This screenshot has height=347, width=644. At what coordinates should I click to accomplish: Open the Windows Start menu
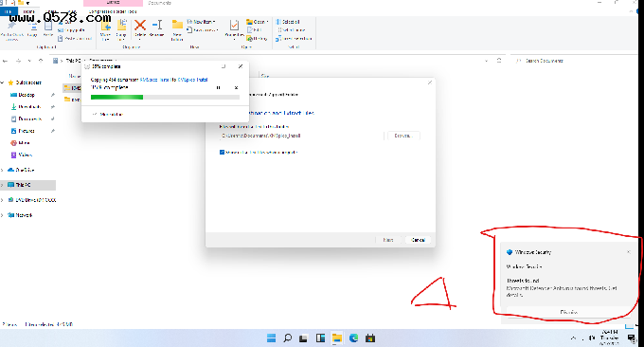coord(271,338)
